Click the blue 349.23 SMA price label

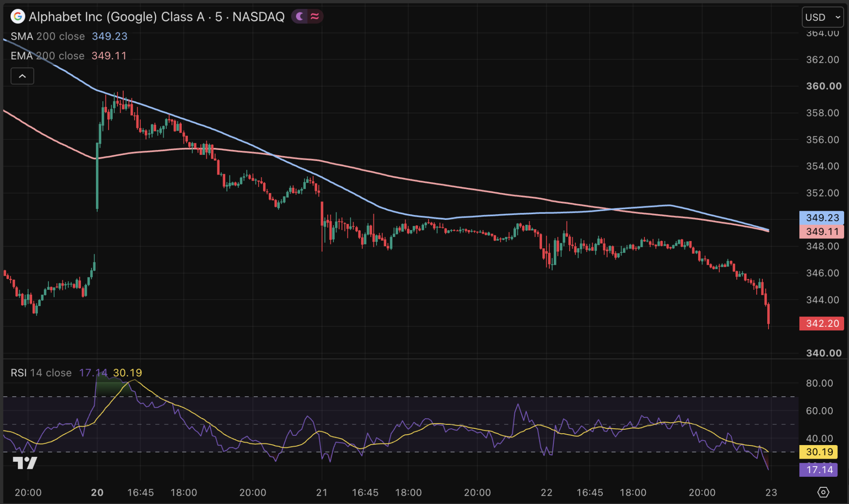pyautogui.click(x=822, y=218)
